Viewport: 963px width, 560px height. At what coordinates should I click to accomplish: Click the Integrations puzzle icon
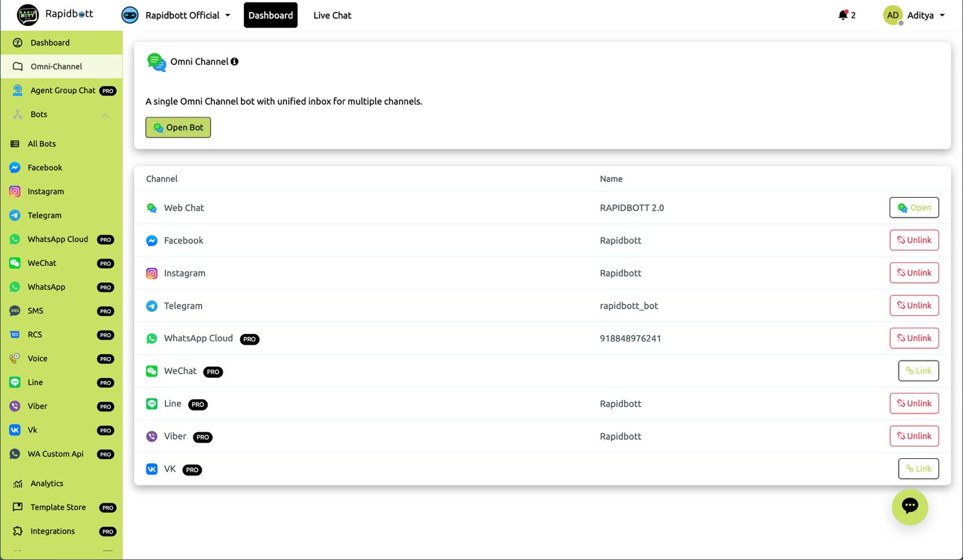[18, 531]
